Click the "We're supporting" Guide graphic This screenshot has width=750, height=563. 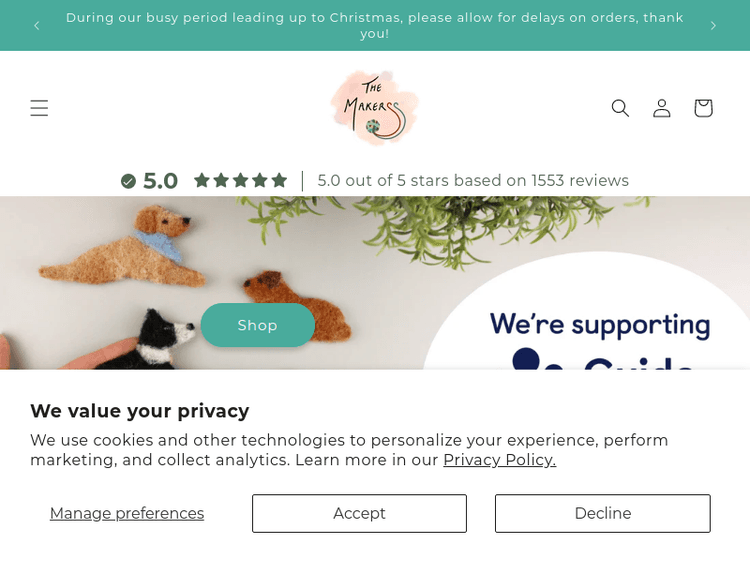click(x=600, y=330)
